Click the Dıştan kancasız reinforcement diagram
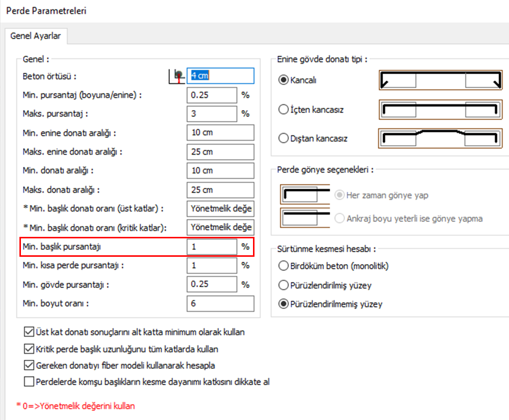 pyautogui.click(x=440, y=138)
